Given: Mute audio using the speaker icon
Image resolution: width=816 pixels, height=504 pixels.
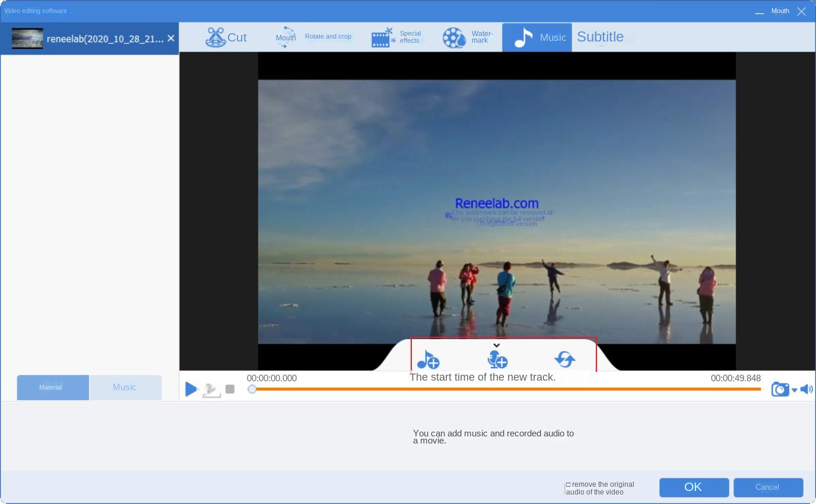Looking at the screenshot, I should (x=806, y=390).
